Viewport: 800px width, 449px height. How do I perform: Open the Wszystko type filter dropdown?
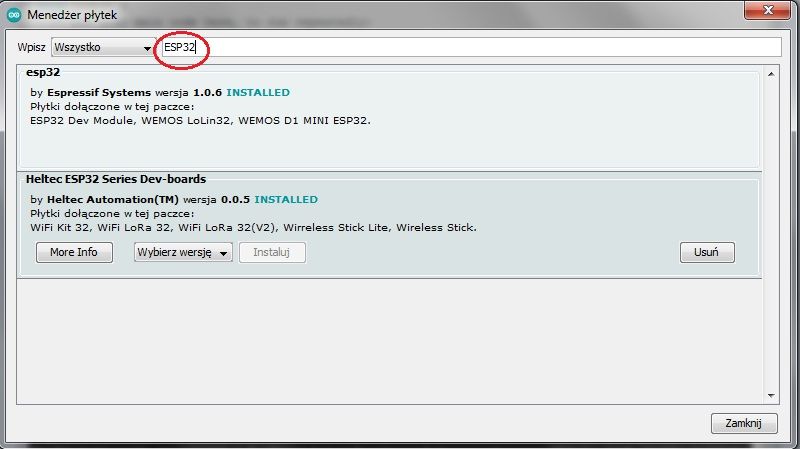pyautogui.click(x=104, y=47)
